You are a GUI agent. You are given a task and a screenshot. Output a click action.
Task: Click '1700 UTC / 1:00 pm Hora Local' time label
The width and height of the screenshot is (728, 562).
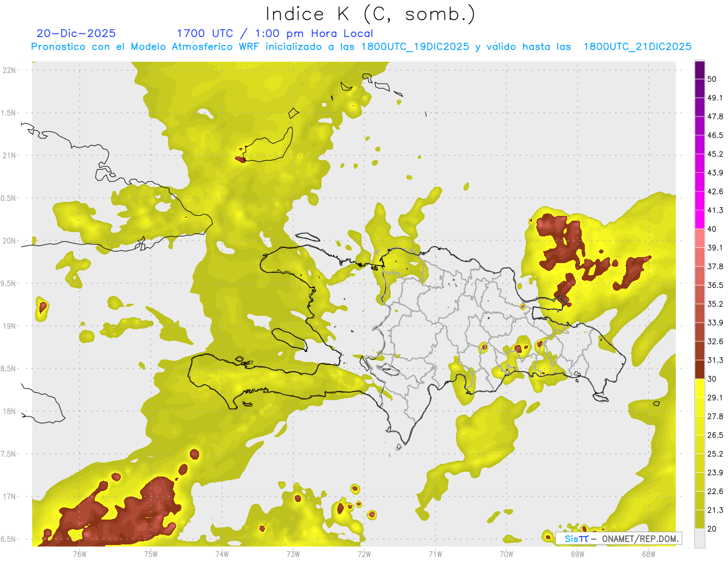tap(275, 33)
